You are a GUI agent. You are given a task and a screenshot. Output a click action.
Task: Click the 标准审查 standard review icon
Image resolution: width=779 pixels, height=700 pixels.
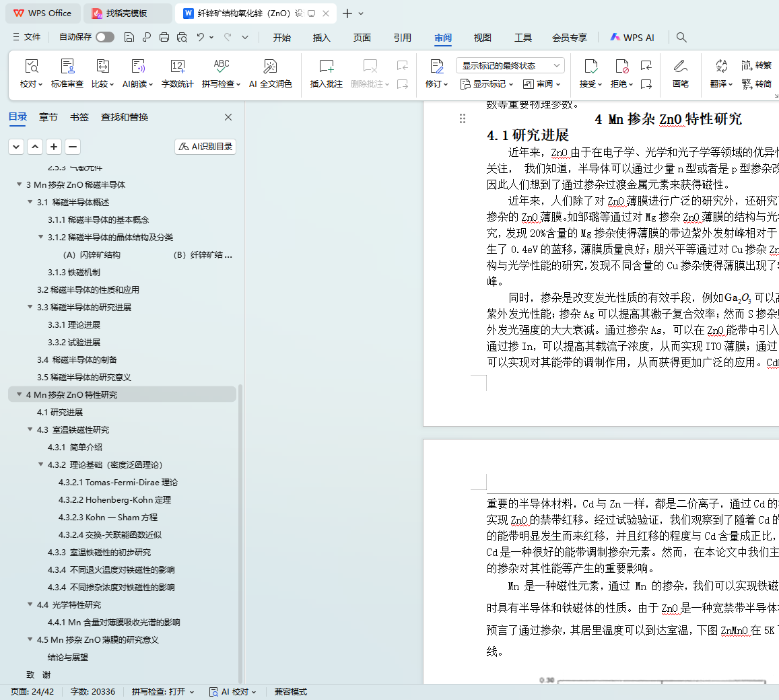tap(67, 67)
